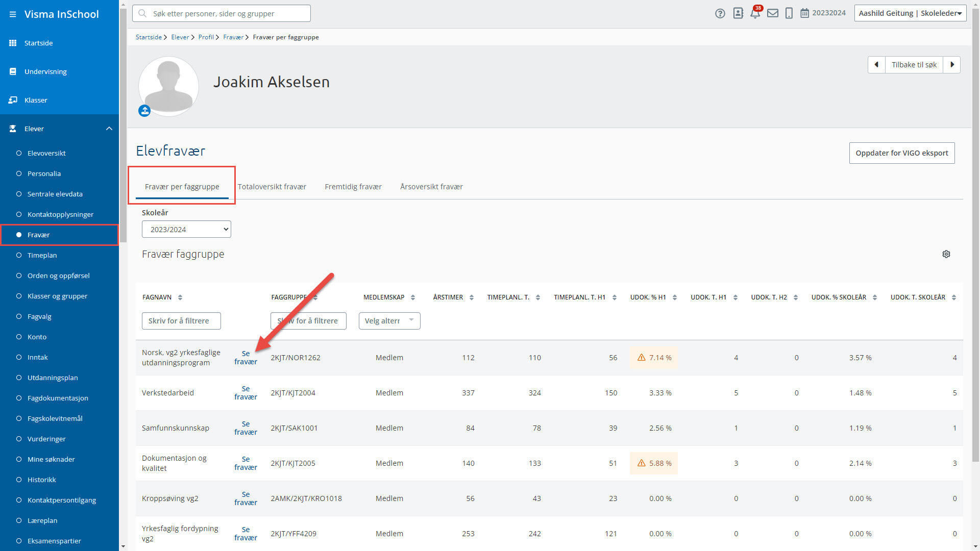Collapse the Elever sidebar section
The height and width of the screenshot is (551, 980).
pyautogui.click(x=109, y=129)
